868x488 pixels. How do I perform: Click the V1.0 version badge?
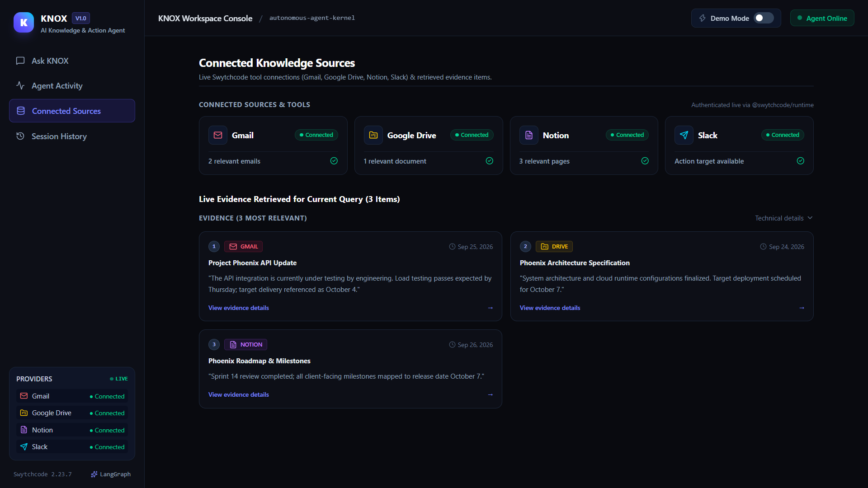[81, 18]
